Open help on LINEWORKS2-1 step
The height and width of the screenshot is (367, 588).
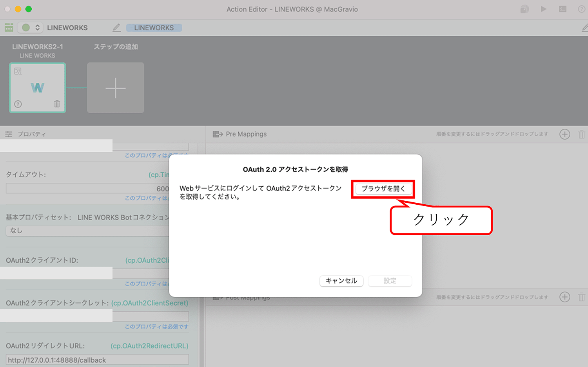pos(18,104)
